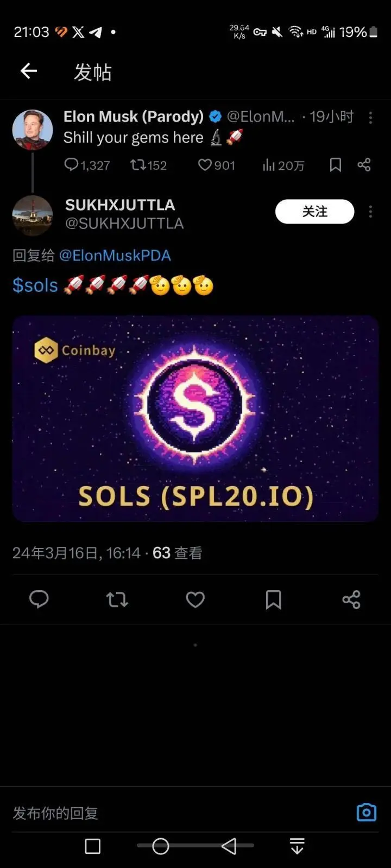
Task: View analytics showing 20万 views
Action: [283, 165]
